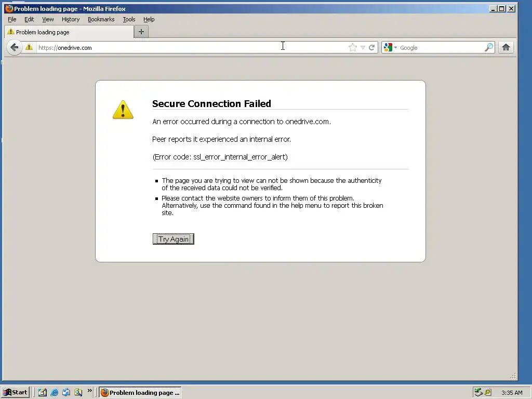The image size is (532, 399).
Task: Click the fourth quick launch search icon
Action: coord(78,393)
